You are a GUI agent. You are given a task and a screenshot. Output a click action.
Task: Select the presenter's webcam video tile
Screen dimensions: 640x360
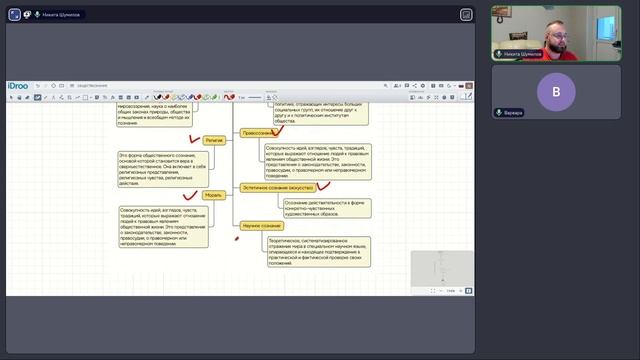pyautogui.click(x=556, y=33)
